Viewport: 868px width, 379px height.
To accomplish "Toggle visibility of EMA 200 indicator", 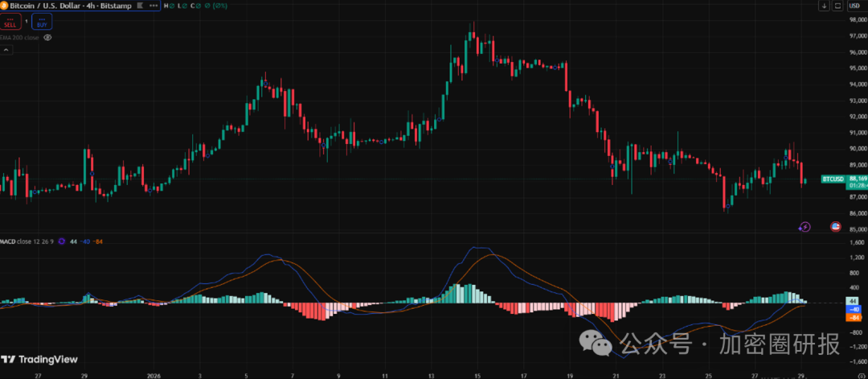I will (x=48, y=37).
